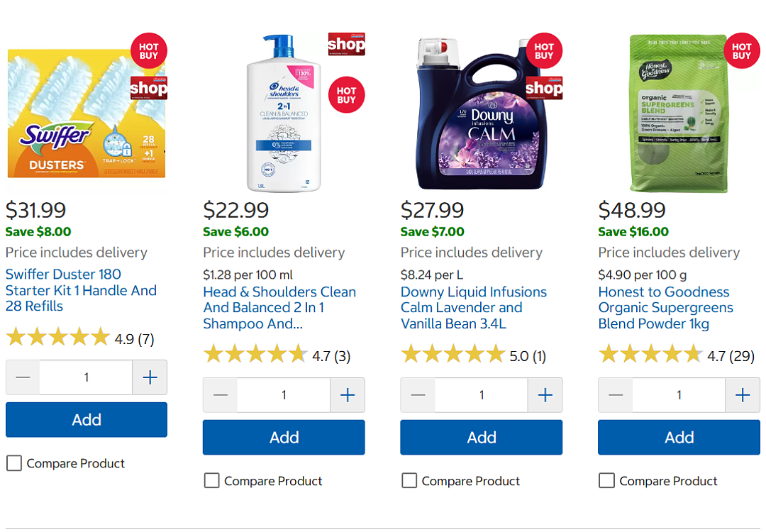Screen dimensions: 766x532
Task: Increase Swiffer Duster quantity with plus icon
Action: (x=150, y=377)
